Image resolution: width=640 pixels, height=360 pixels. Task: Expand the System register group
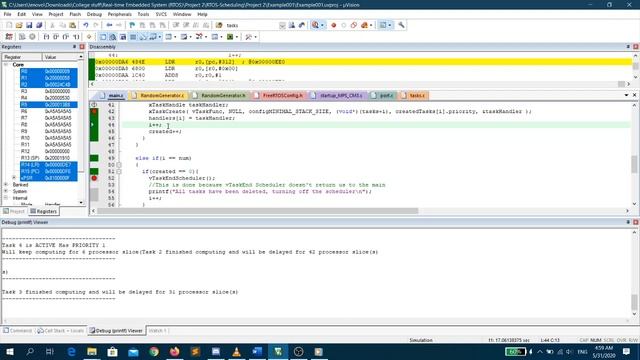click(6, 191)
